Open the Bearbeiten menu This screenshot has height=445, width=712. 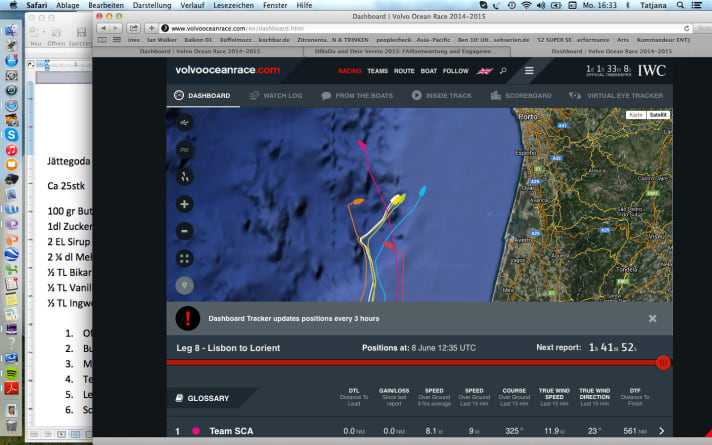(106, 5)
